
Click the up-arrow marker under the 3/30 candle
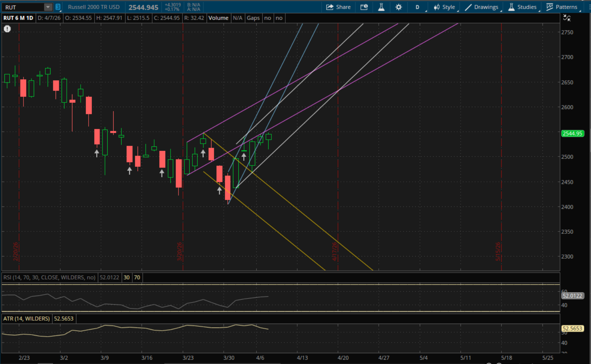tap(219, 191)
